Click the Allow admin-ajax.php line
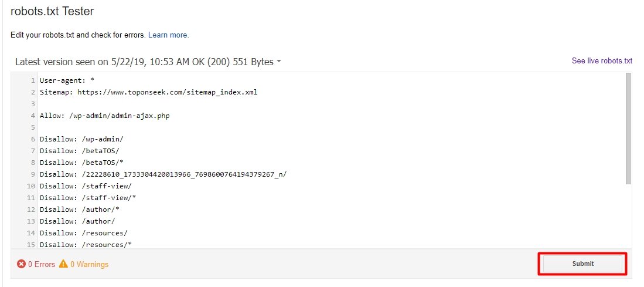This screenshot has height=287, width=644. click(104, 116)
